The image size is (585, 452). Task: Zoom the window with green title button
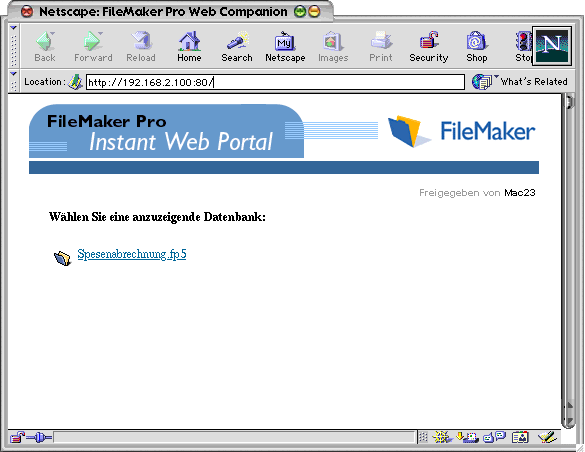[300, 12]
